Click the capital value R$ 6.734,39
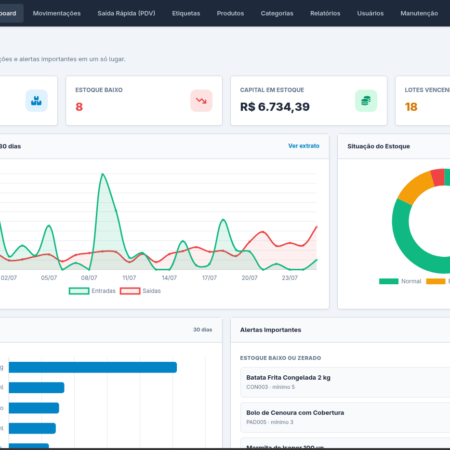Screen dimensions: 450x450 [x=275, y=107]
